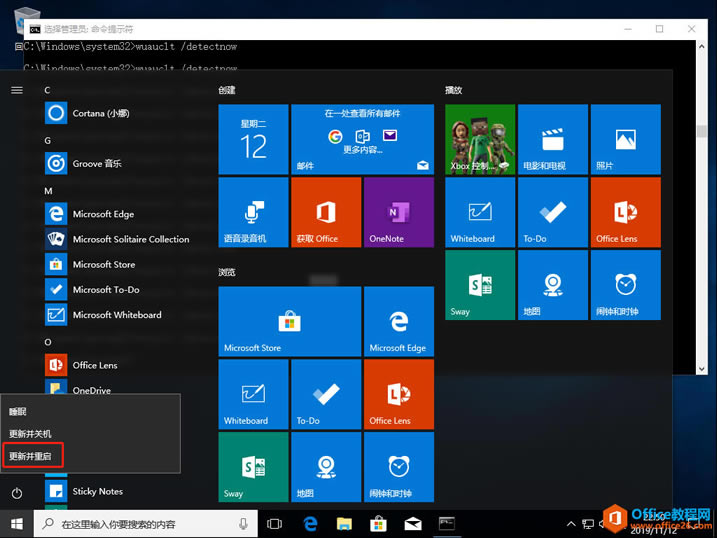Maximize the command prompt window
Viewport: 717px width, 538px height.
[x=659, y=29]
